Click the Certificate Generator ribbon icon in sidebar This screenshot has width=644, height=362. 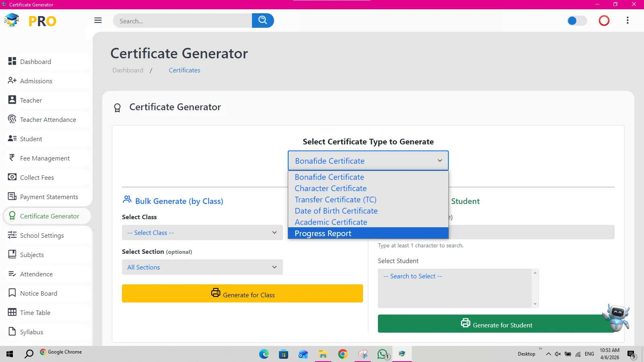12,216
